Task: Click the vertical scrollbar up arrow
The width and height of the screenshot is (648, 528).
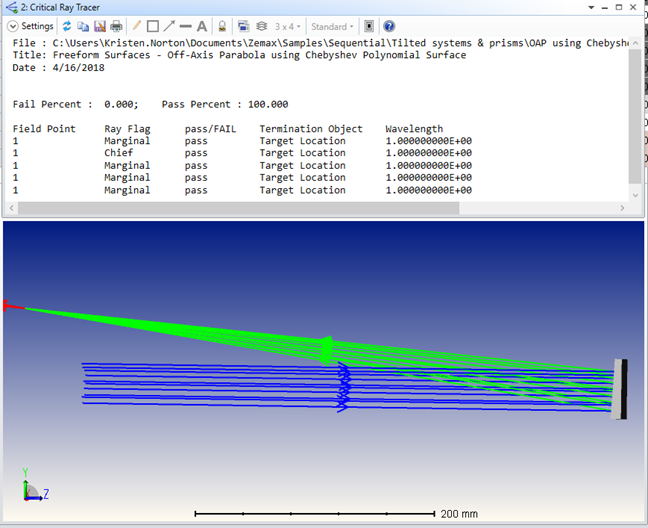Action: (636, 43)
